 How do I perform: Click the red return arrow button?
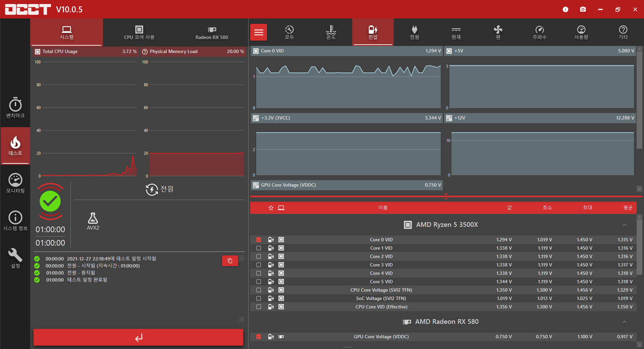(138, 337)
